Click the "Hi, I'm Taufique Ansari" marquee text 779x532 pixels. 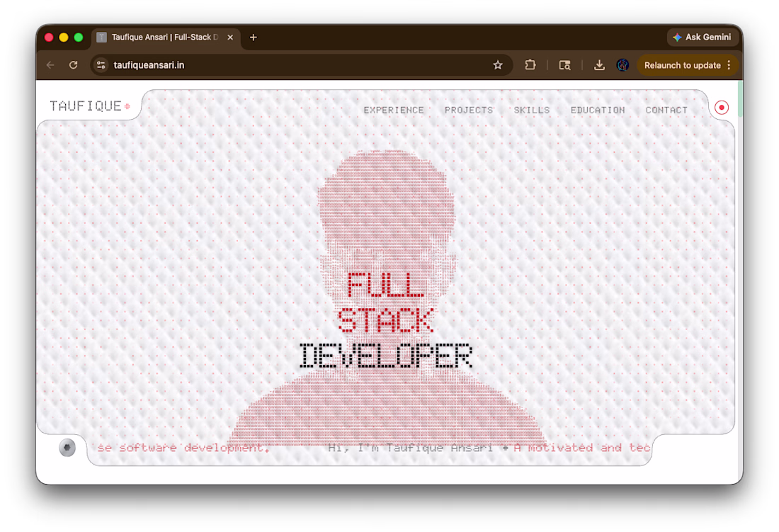(x=410, y=448)
